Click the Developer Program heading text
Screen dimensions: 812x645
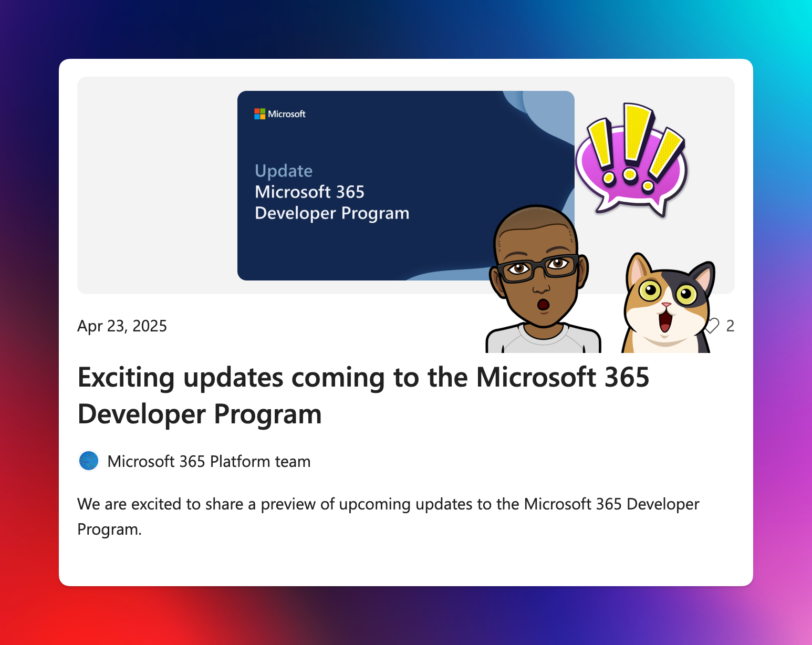click(332, 213)
